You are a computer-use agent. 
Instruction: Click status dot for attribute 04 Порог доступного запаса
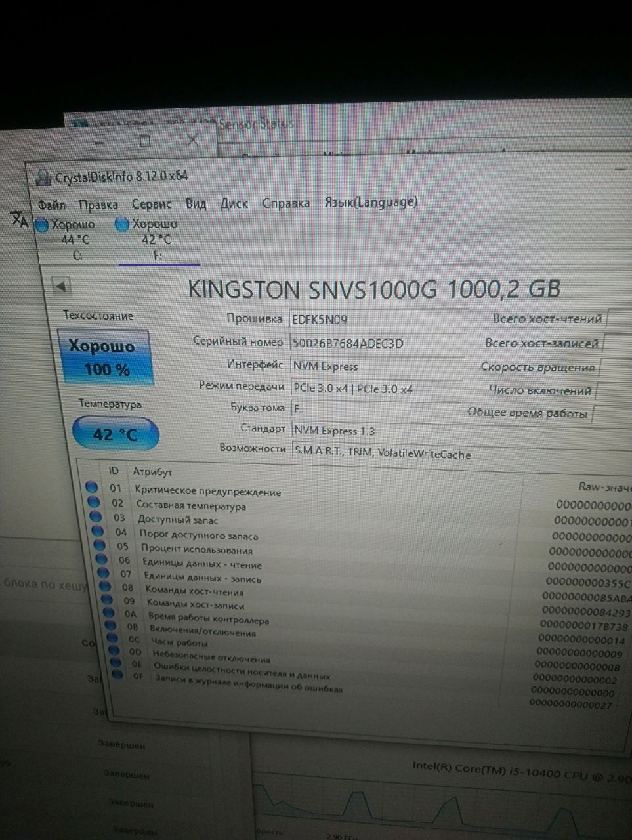point(98,531)
